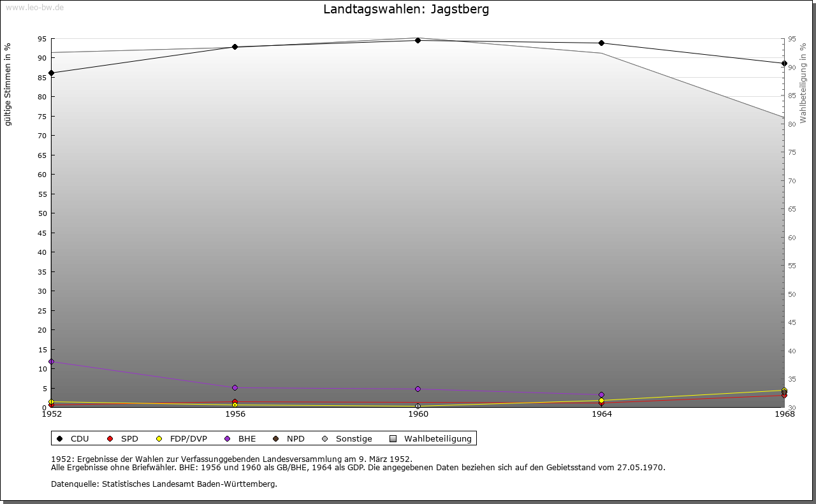Select the CDU data point for 1964
This screenshot has height=504, width=816.
601,43
